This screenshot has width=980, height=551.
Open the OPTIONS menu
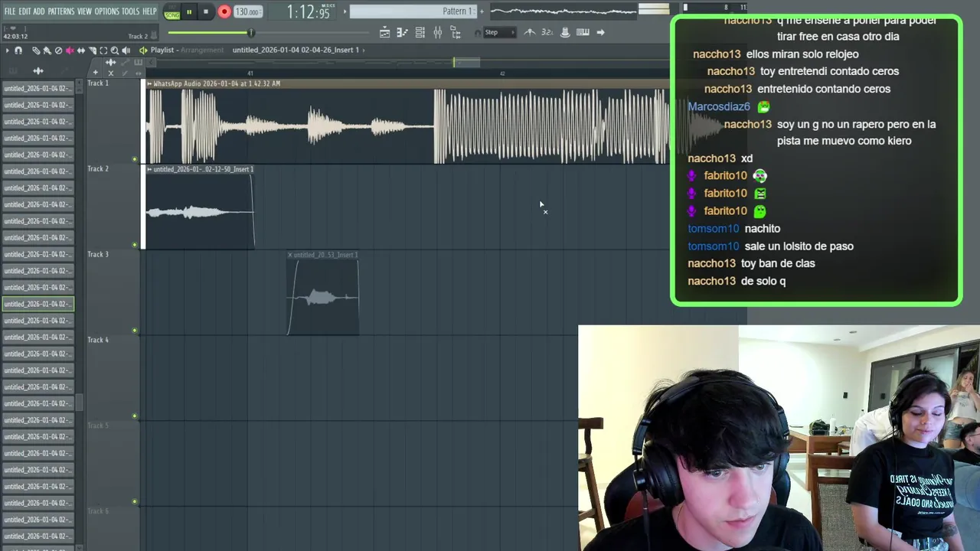point(106,11)
